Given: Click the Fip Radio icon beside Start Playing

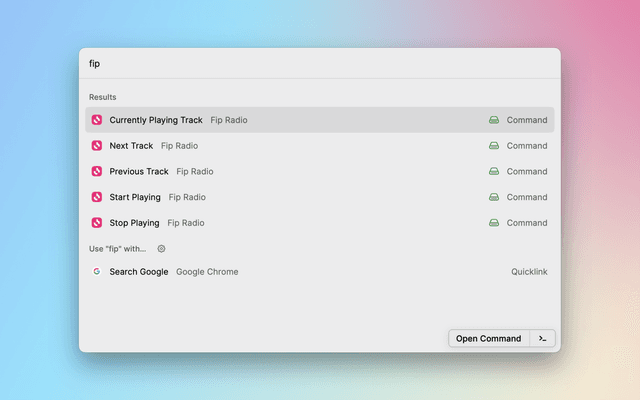Looking at the screenshot, I should pyautogui.click(x=97, y=197).
